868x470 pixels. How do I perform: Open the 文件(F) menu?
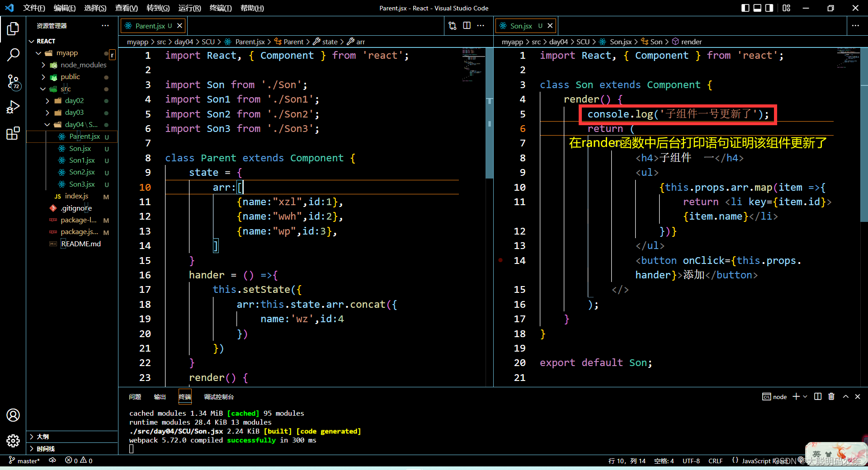(34, 8)
